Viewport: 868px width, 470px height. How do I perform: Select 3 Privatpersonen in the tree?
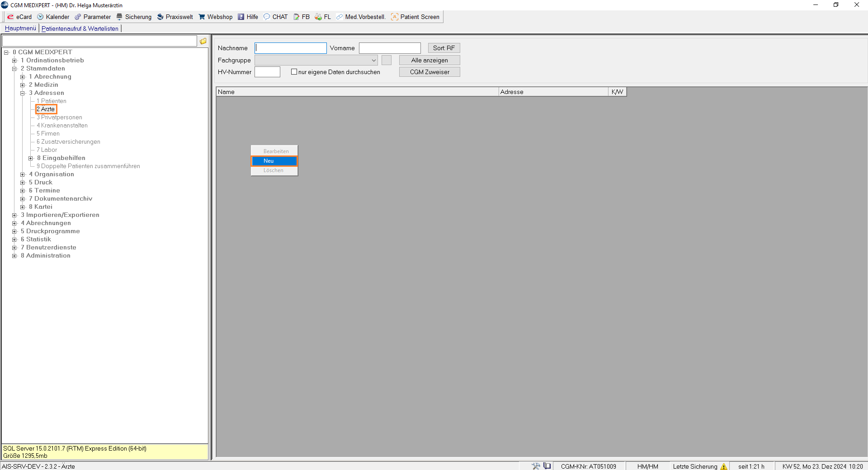pos(59,117)
